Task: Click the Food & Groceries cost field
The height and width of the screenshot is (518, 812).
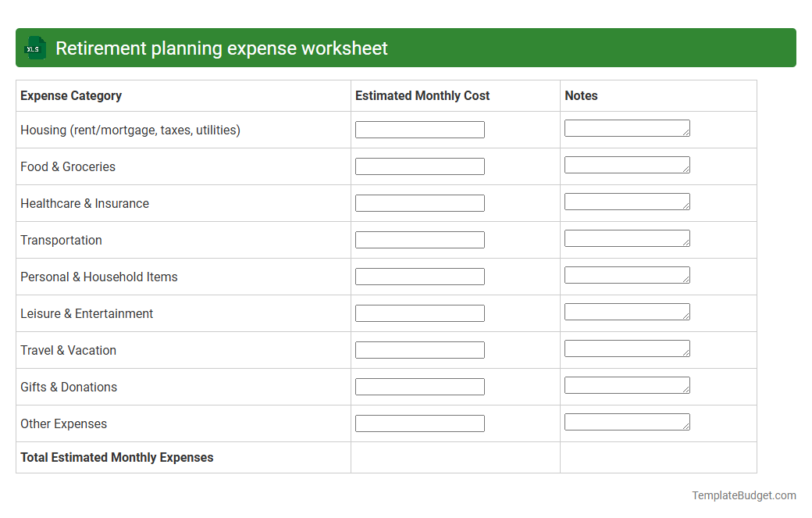Action: (x=419, y=166)
